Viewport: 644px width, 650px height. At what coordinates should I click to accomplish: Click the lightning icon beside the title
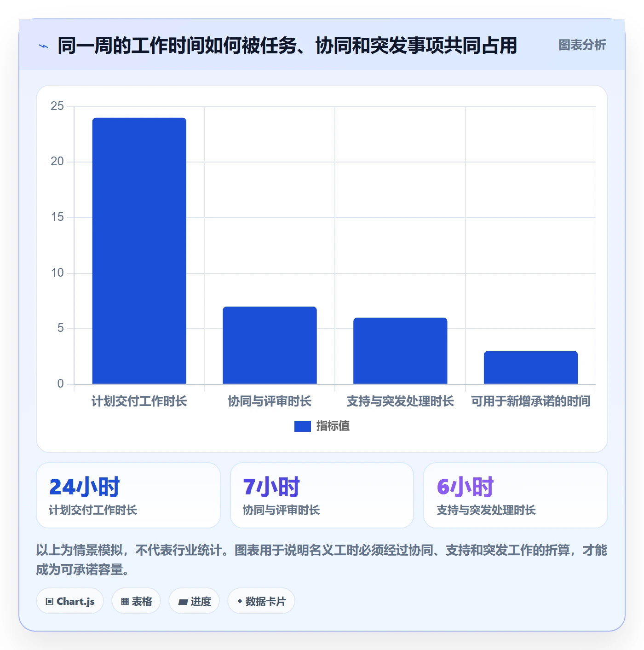pos(44,46)
